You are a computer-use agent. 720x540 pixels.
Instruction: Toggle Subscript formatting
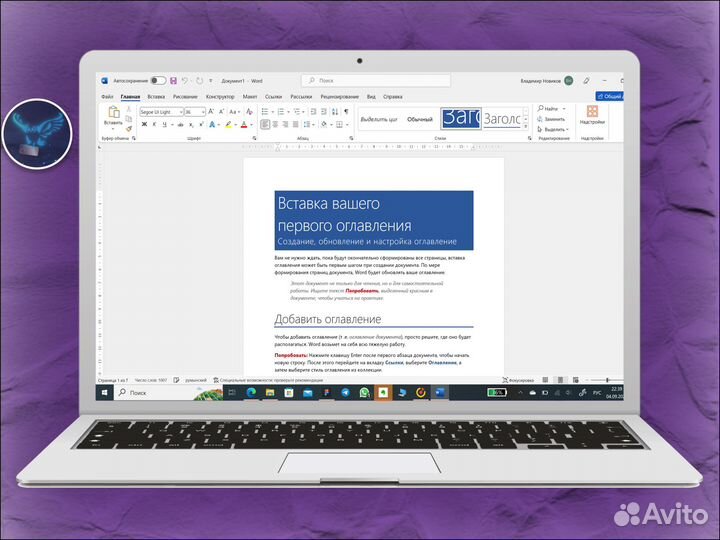[x=191, y=125]
